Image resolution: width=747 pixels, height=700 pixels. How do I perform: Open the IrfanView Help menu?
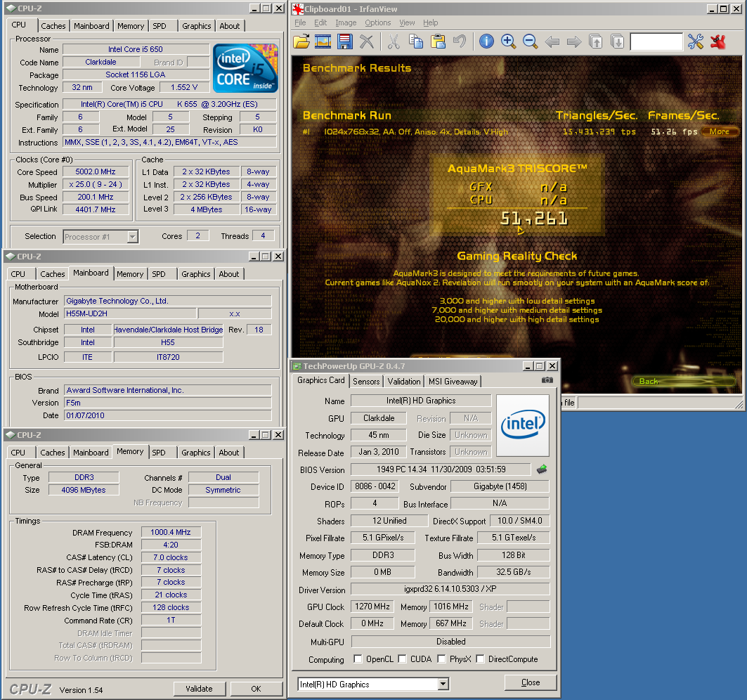click(430, 23)
